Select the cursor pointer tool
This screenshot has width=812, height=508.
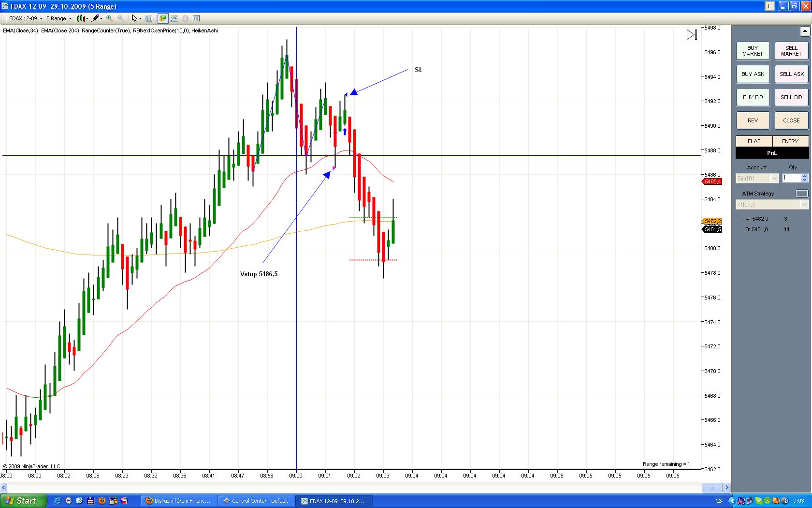point(134,18)
